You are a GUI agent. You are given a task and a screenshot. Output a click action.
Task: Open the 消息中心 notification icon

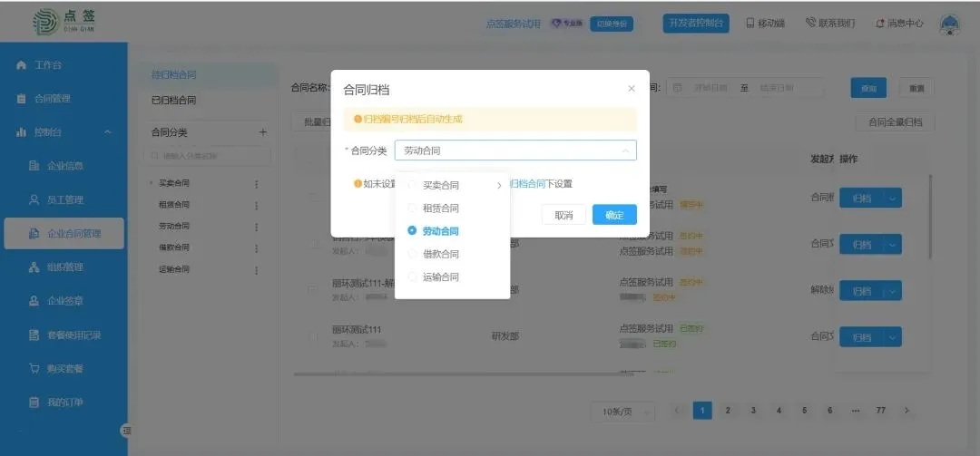[879, 24]
